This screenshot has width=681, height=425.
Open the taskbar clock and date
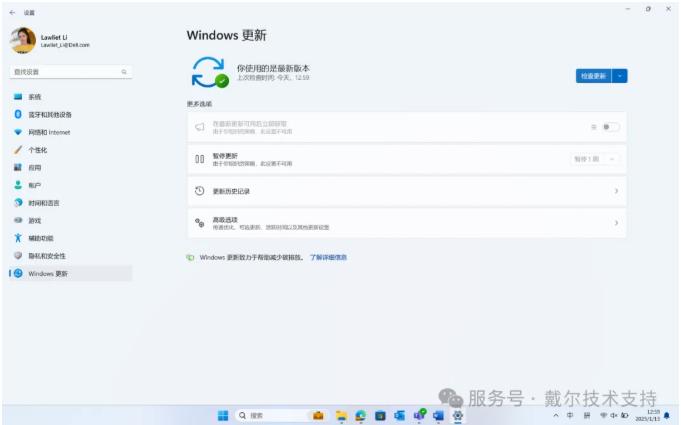coord(648,415)
